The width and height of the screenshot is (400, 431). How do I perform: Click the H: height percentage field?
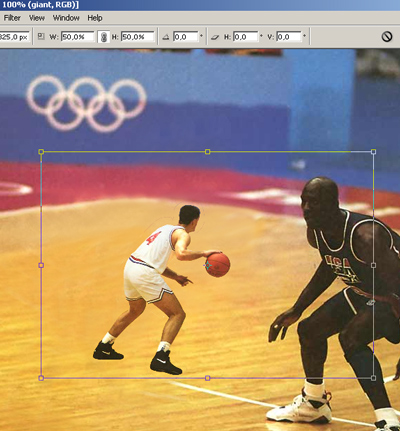tap(138, 37)
